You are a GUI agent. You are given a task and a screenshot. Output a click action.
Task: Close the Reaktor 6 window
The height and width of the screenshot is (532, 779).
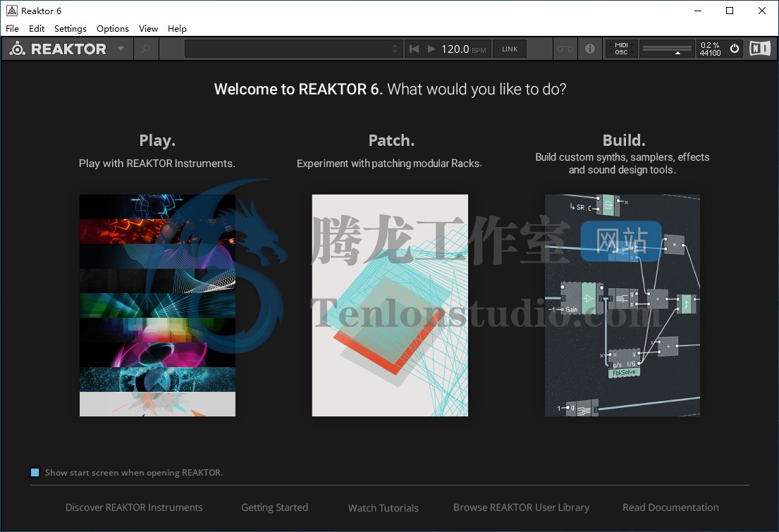pos(761,11)
